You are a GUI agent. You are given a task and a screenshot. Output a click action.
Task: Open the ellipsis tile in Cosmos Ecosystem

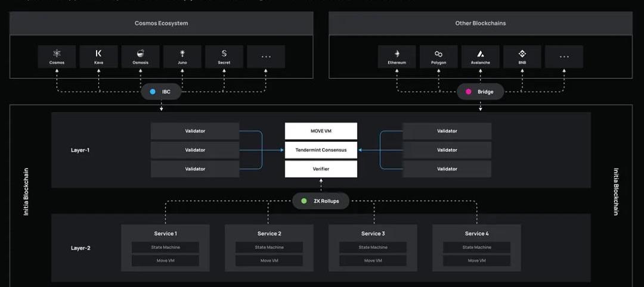tap(266, 57)
